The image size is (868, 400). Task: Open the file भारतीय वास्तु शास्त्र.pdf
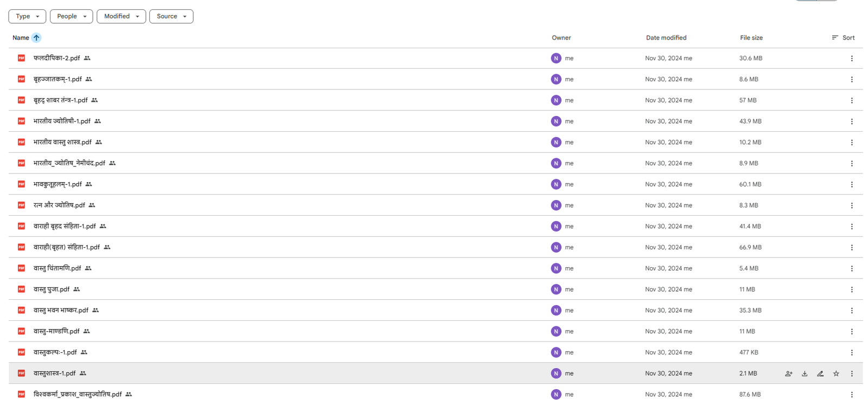click(62, 142)
